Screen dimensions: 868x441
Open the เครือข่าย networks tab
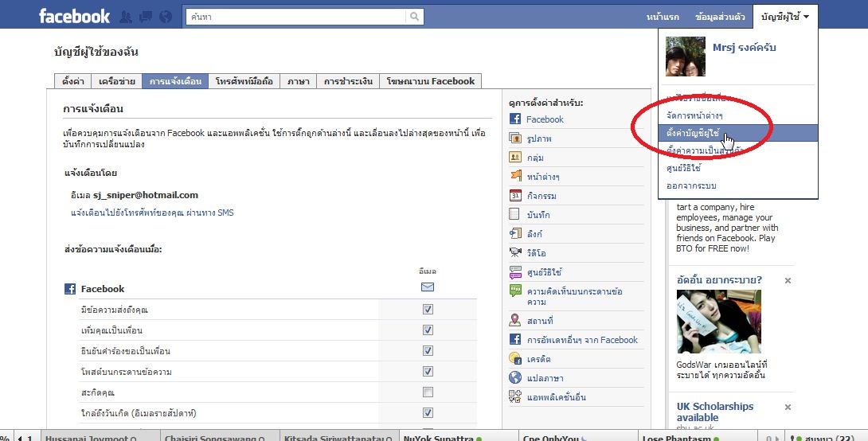(116, 81)
